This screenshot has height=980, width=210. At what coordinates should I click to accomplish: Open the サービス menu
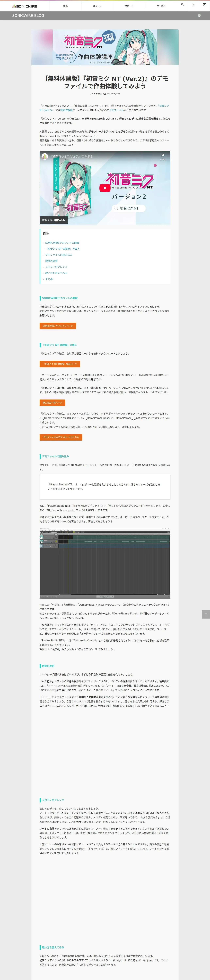[x=161, y=6]
